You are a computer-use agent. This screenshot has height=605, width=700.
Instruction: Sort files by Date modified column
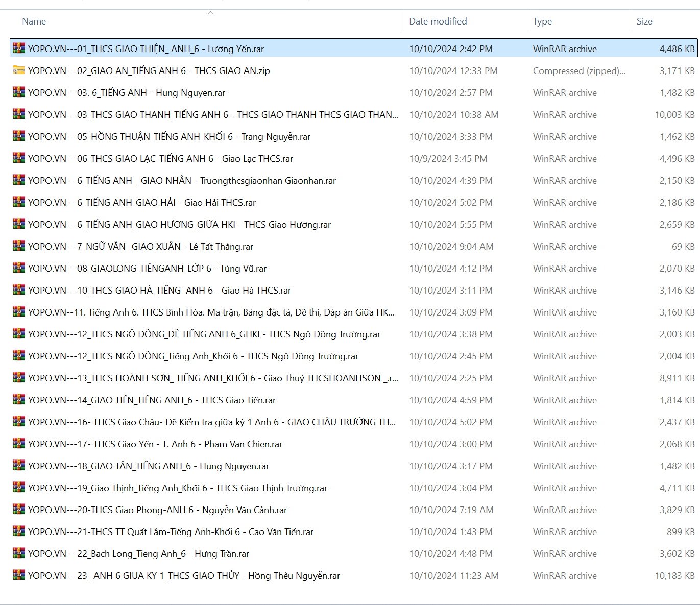pyautogui.click(x=438, y=21)
